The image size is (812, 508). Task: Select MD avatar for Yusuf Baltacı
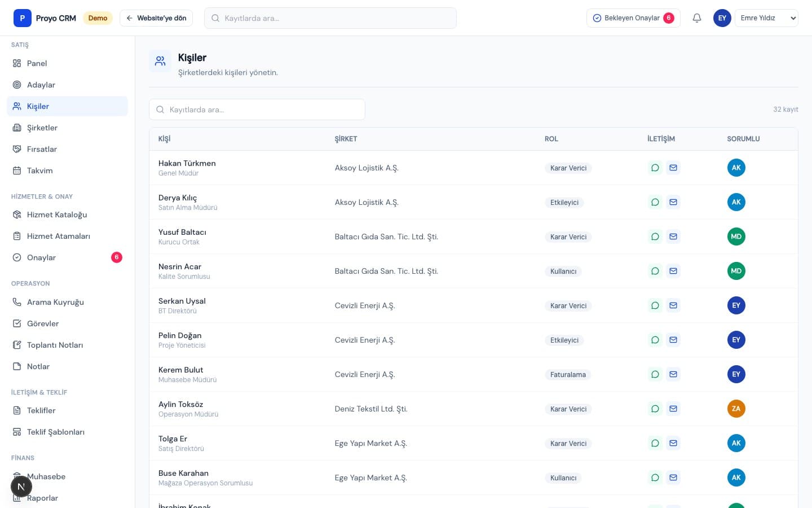point(736,237)
